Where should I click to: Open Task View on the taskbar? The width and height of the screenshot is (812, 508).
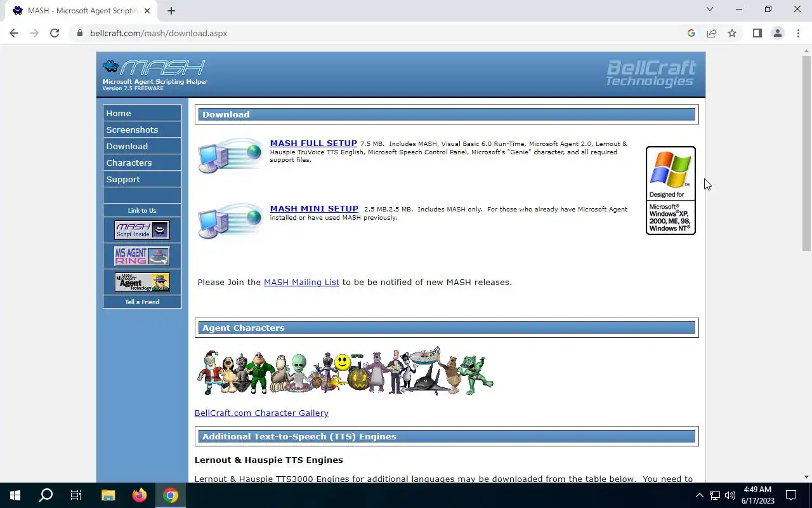(x=76, y=495)
